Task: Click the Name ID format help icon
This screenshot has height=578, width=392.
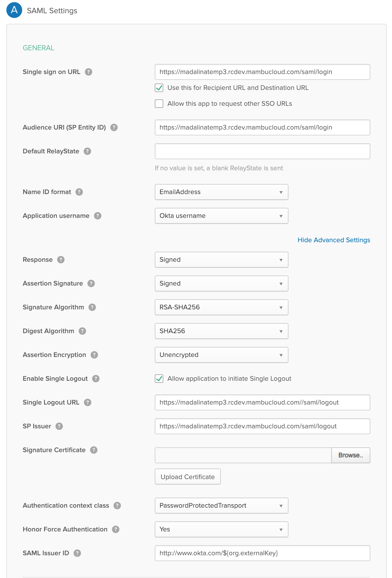Action: (79, 192)
